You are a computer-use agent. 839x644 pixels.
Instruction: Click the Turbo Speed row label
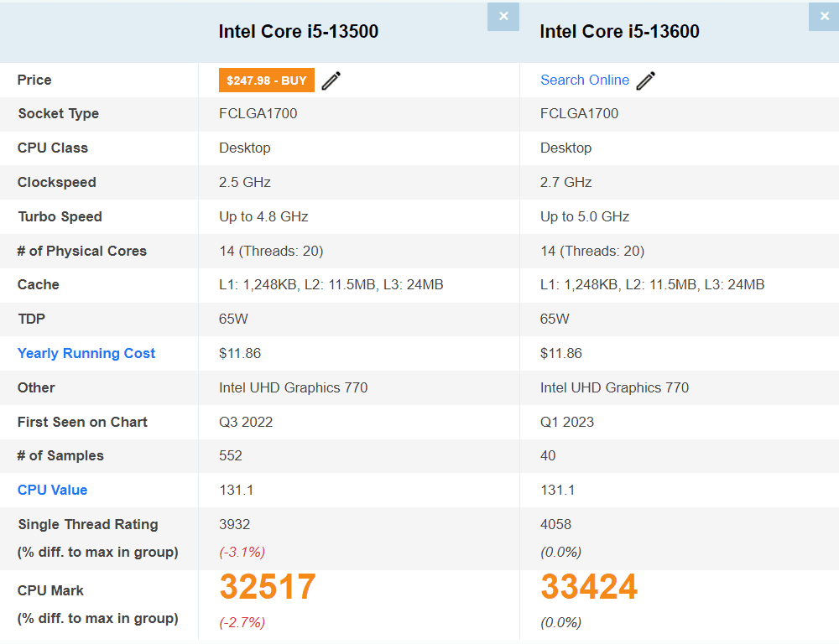60,216
